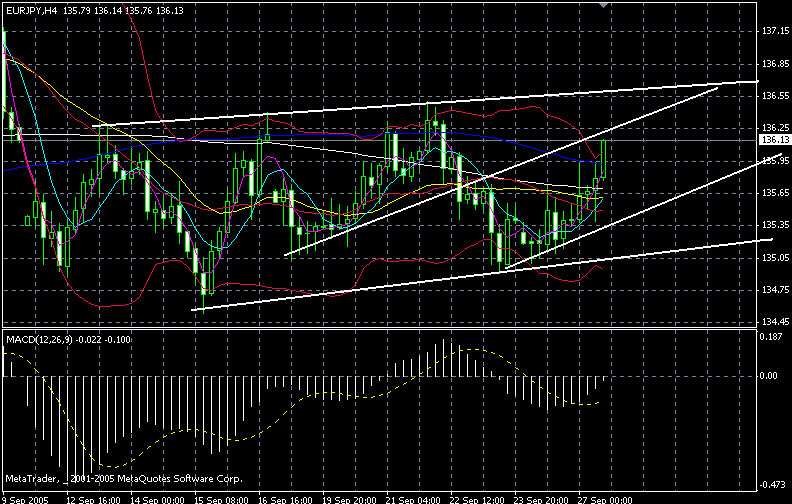Click the 135.05 price scale label

[775, 258]
